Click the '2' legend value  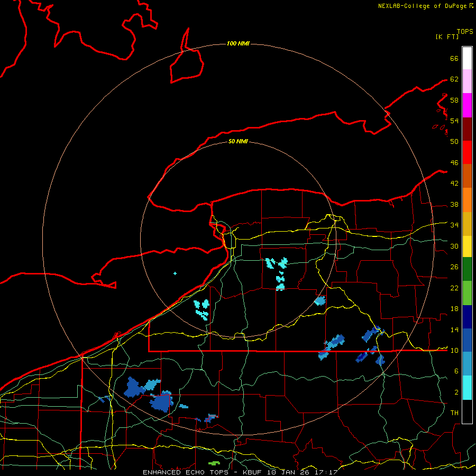pos(456,392)
